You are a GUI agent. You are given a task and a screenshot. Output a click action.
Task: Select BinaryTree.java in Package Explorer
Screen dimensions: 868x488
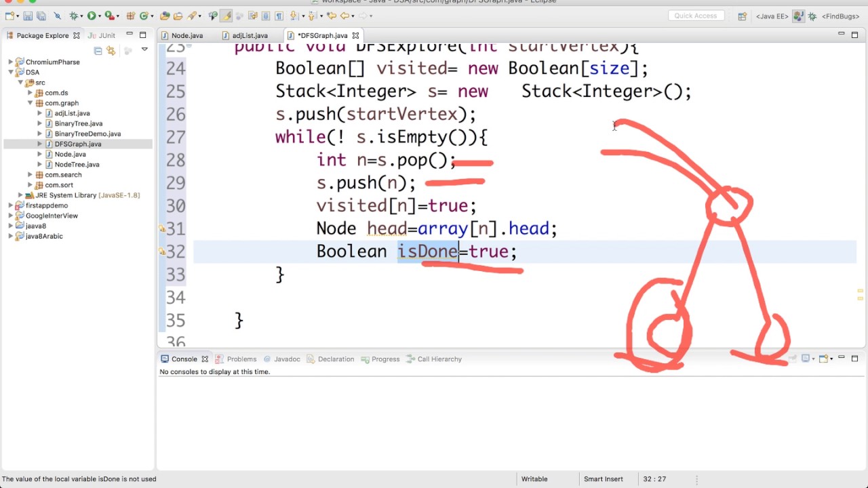[x=78, y=123]
